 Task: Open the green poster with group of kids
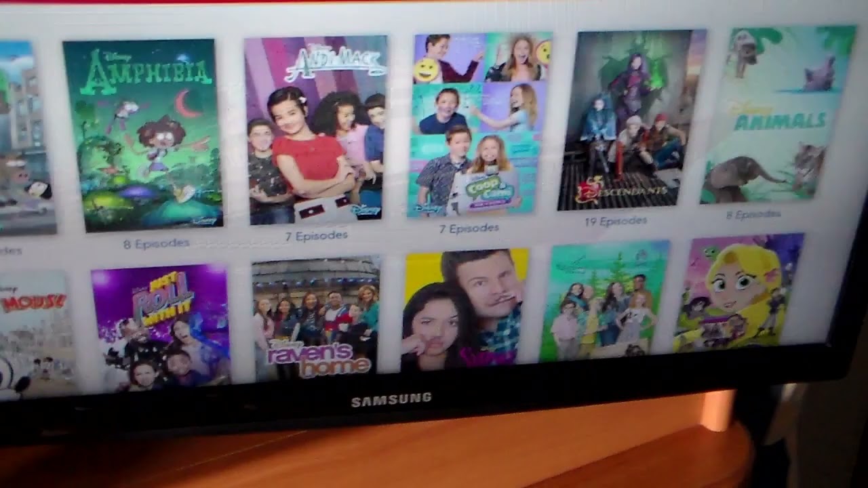click(x=605, y=301)
